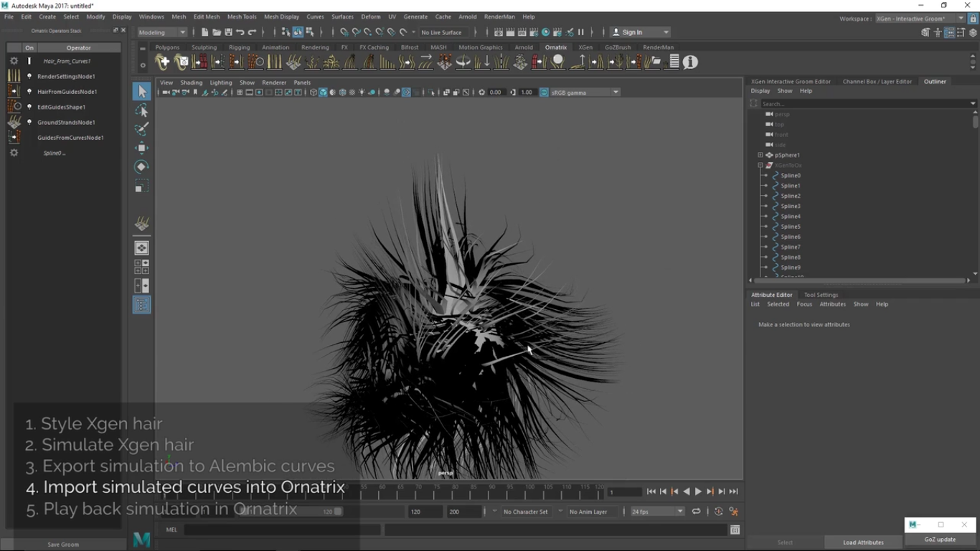Open the script editor icon on the command line
The image size is (980, 551).
735,529
